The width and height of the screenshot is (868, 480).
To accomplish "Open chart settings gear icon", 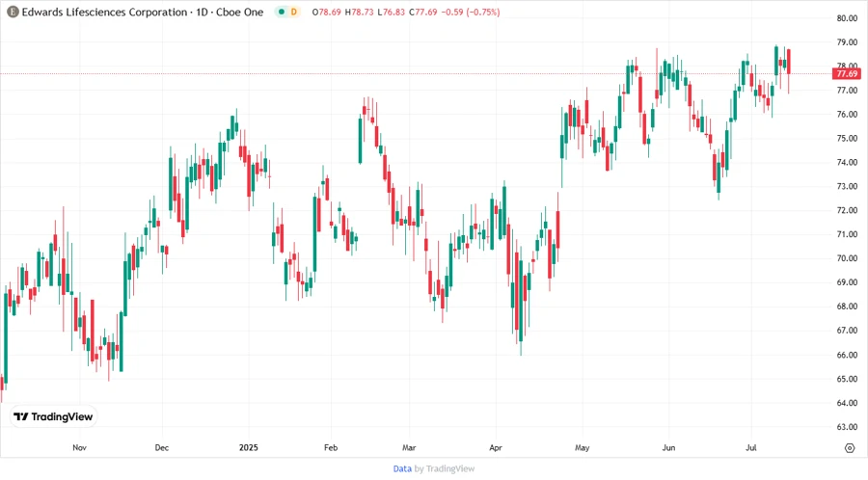I will pos(850,448).
